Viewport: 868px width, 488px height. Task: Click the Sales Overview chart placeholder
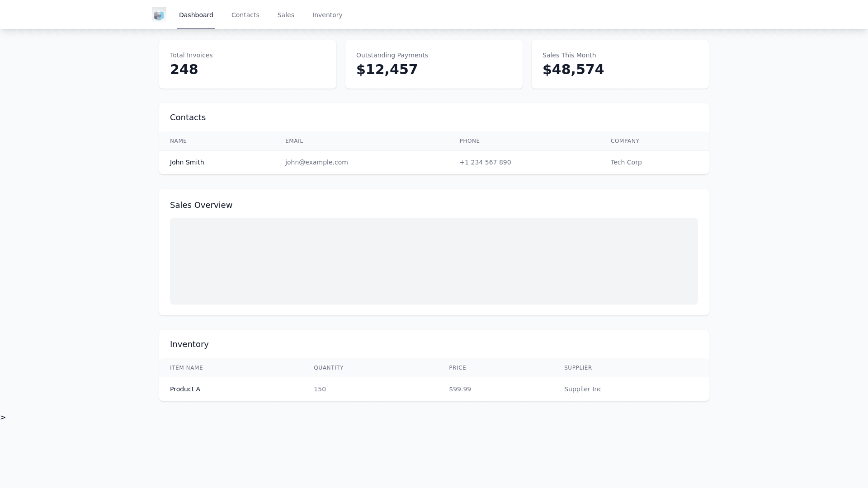pyautogui.click(x=434, y=261)
